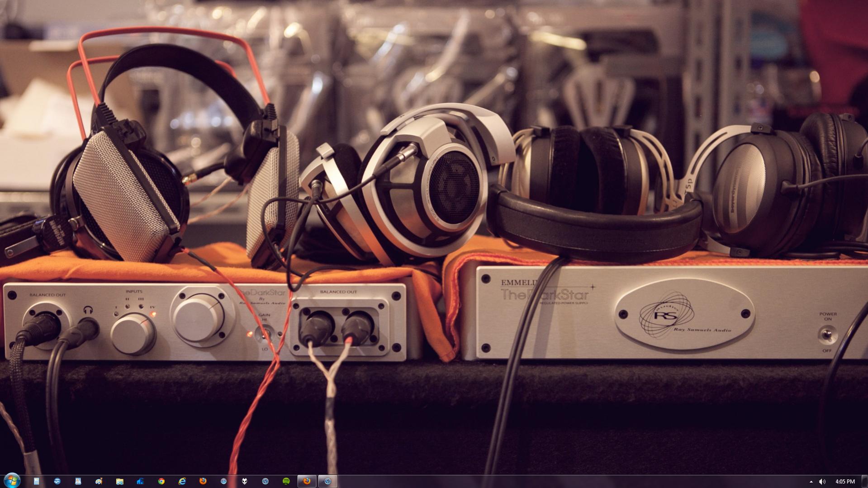Switch to the running Firefox window button

click(x=307, y=481)
